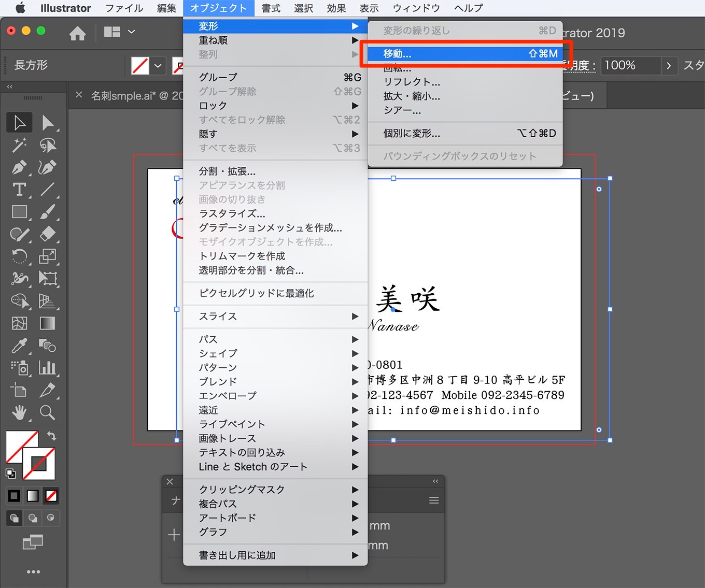Click the Home icon
Viewport: 705px width, 588px height.
click(x=78, y=34)
